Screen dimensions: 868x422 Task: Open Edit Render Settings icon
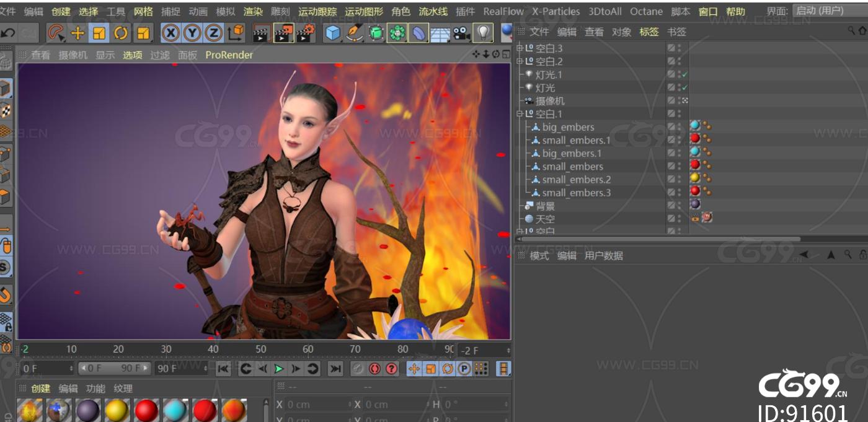305,33
